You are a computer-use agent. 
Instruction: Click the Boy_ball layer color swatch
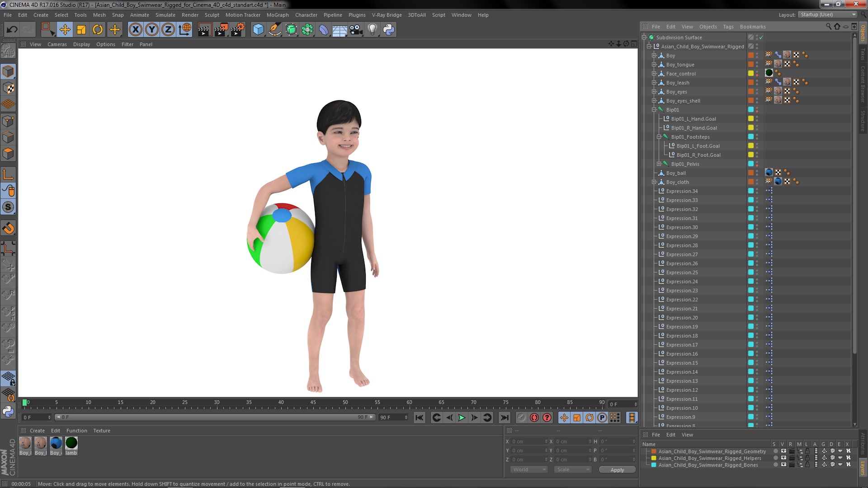click(x=750, y=173)
